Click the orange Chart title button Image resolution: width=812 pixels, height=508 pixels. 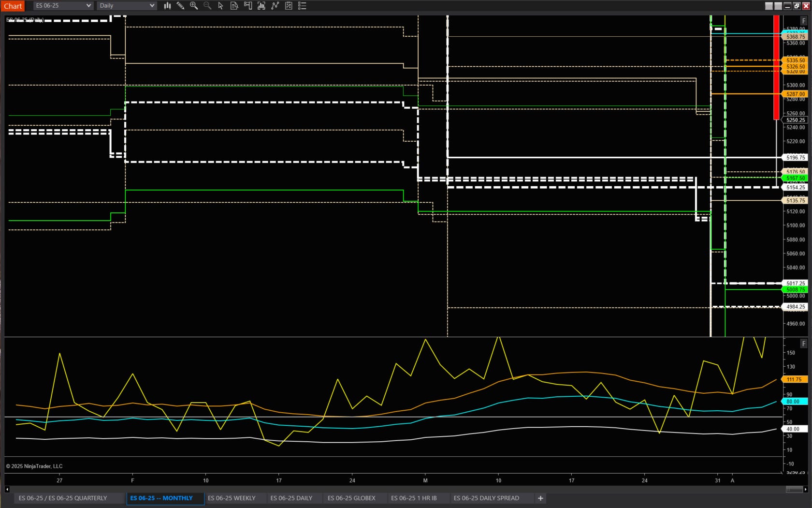click(13, 6)
